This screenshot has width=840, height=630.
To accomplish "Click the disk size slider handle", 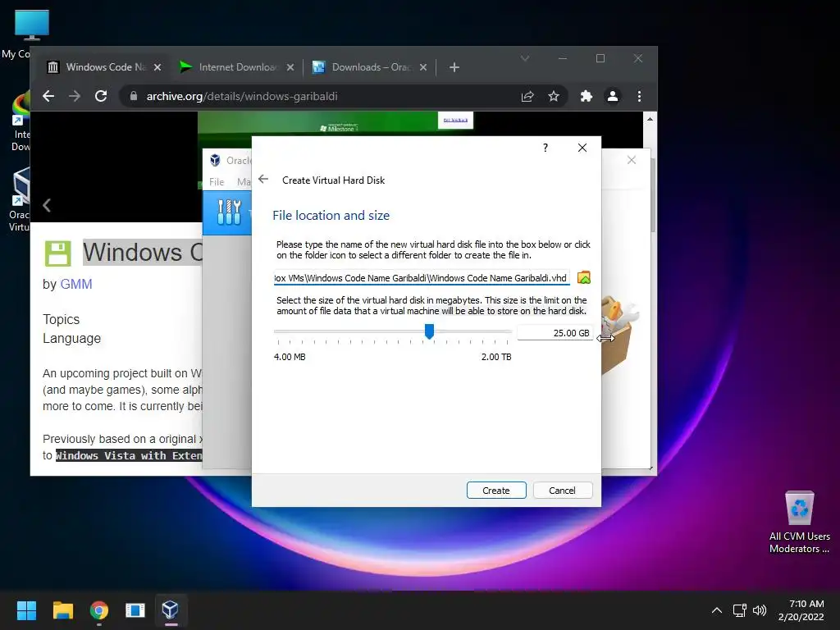I will (429, 331).
